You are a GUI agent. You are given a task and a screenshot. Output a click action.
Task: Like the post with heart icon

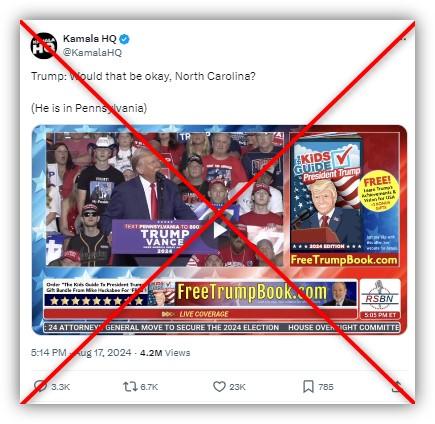tap(219, 387)
